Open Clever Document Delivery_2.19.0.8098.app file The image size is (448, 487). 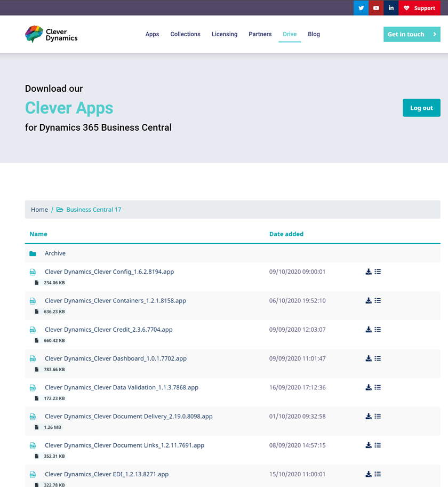click(x=129, y=416)
